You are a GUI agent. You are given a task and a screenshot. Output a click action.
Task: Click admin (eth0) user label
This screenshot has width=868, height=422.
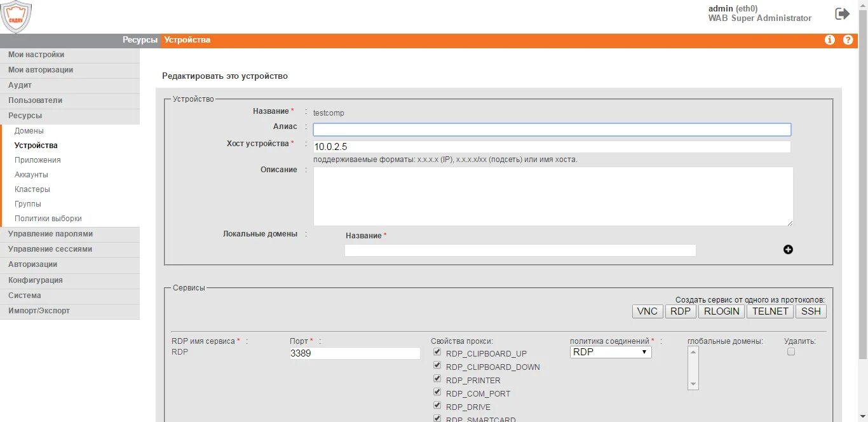point(733,8)
